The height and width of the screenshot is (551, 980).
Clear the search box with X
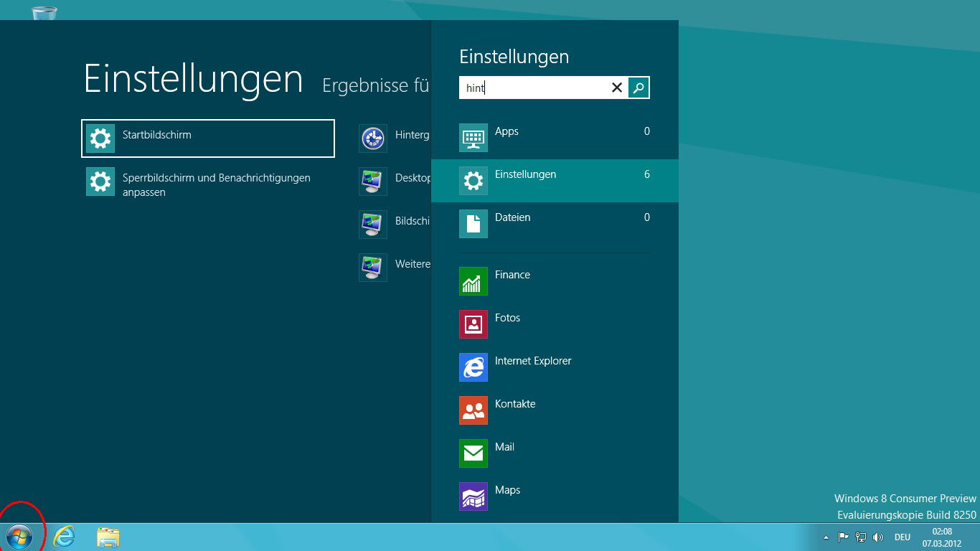pos(616,88)
